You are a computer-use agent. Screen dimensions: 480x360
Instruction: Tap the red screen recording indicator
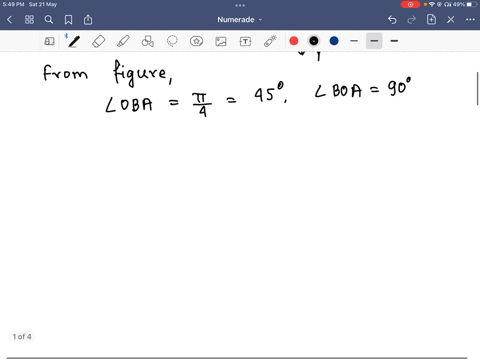click(410, 4)
